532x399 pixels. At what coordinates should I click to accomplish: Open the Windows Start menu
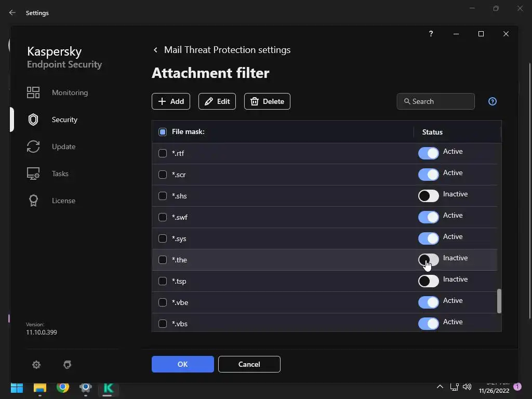[x=17, y=388]
